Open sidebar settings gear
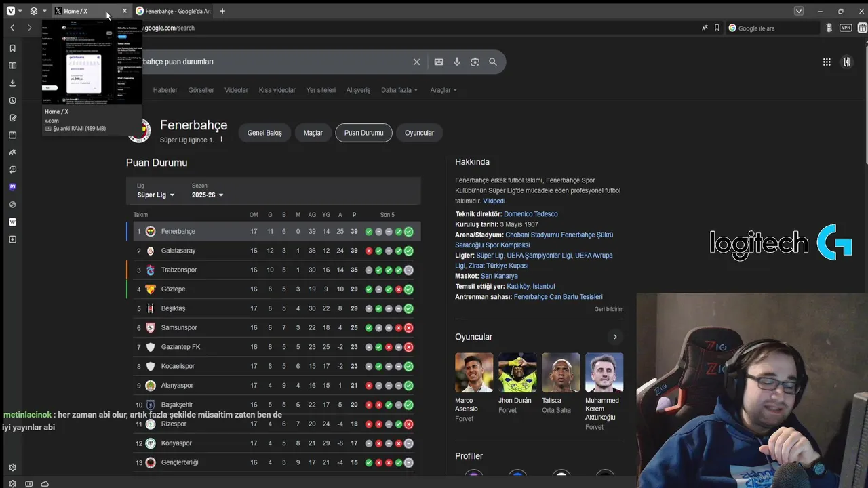This screenshot has height=488, width=868. coord(12,467)
